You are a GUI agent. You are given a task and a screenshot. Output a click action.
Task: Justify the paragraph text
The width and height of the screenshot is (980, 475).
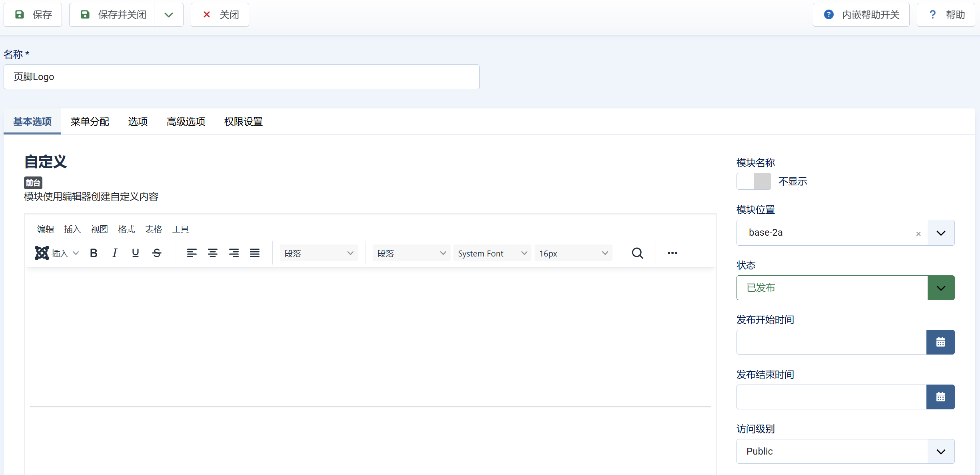pos(255,253)
